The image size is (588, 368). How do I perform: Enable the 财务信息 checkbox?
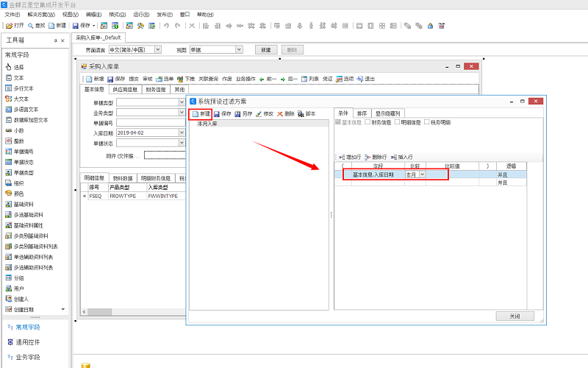point(367,122)
